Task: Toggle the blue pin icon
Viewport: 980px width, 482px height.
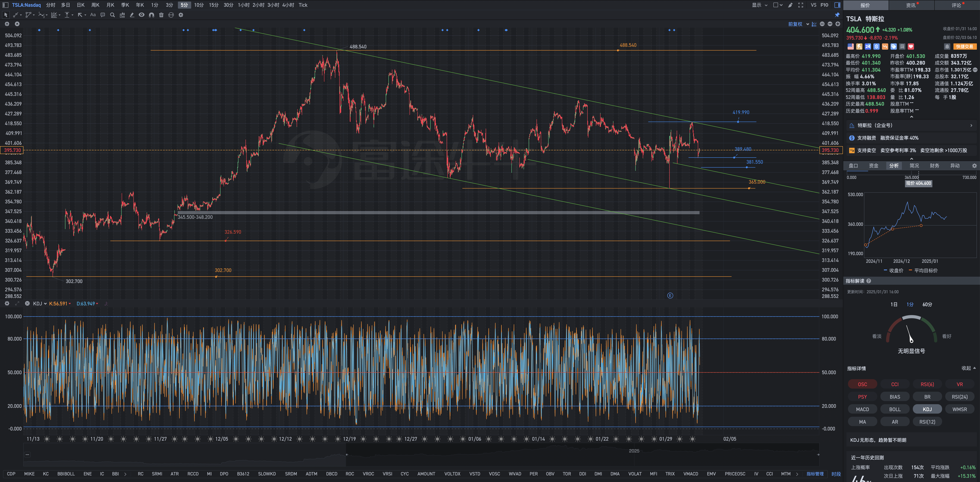Action: 837,15
